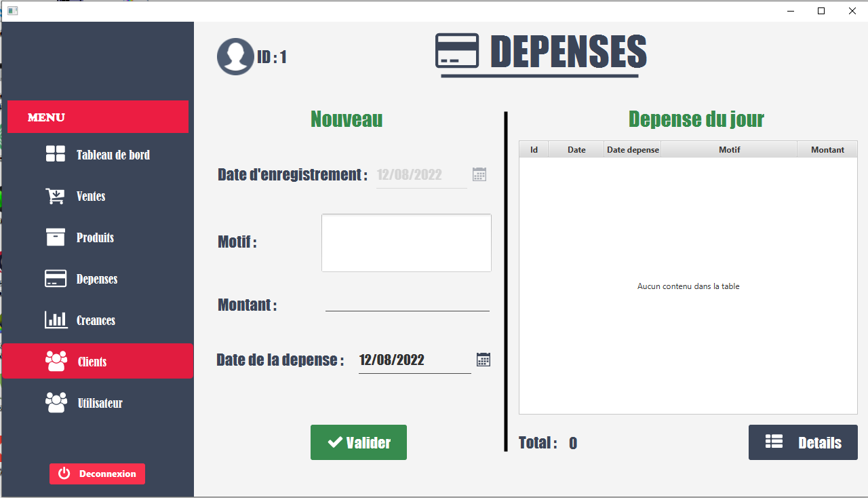
Task: Go to Depenses in the sidebar menu
Action: click(97, 279)
